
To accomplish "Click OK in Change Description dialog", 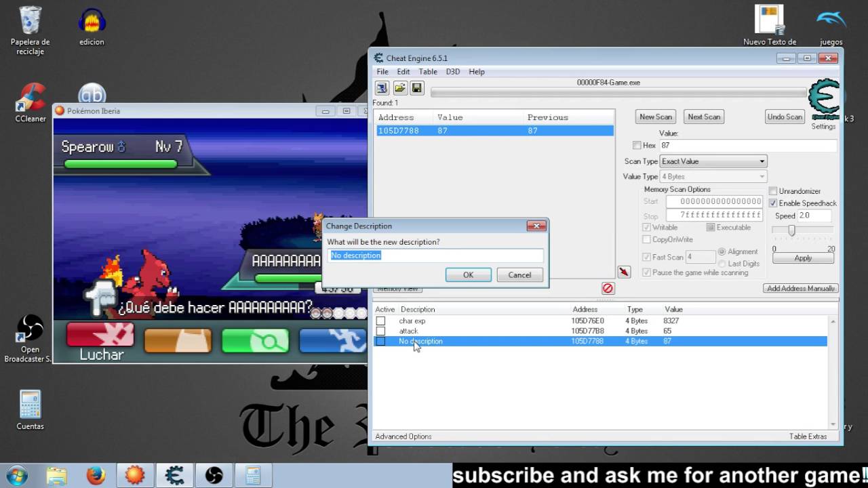I will [x=468, y=274].
